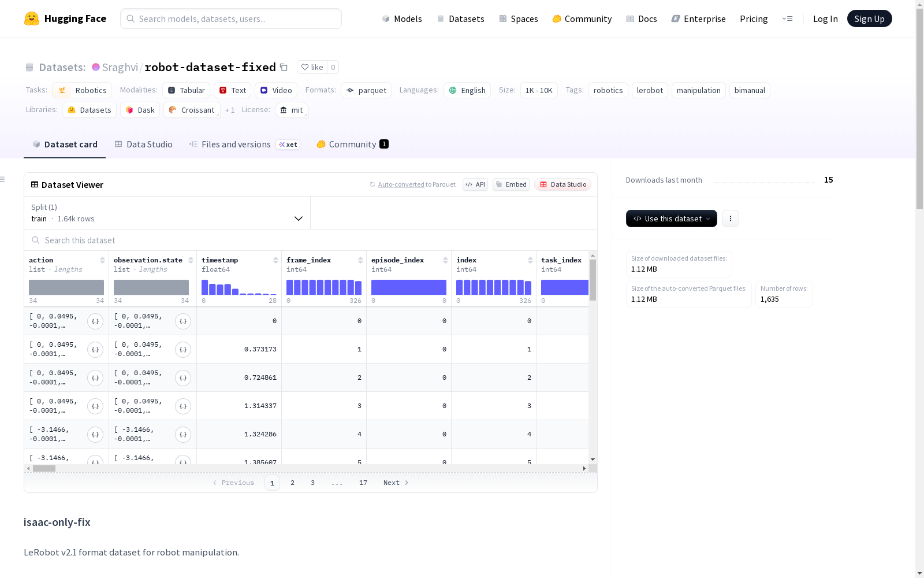Open Files and versions tab

click(244, 144)
